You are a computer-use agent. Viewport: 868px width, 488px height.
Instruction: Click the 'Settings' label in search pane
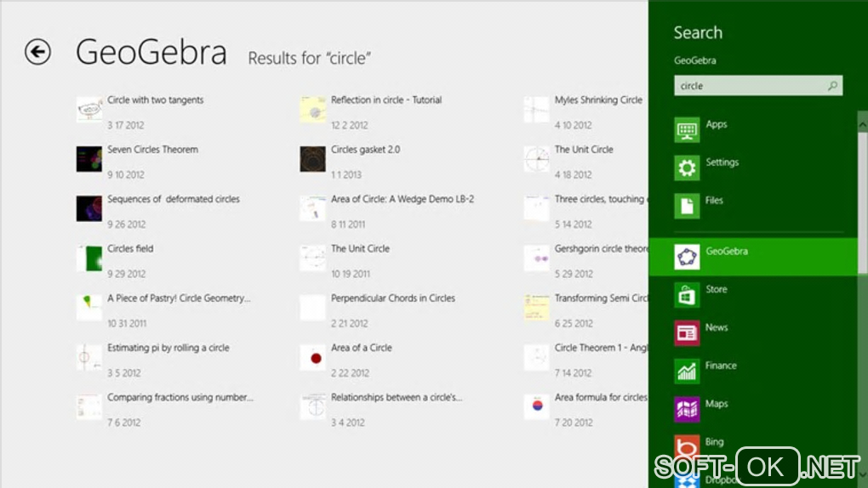722,162
